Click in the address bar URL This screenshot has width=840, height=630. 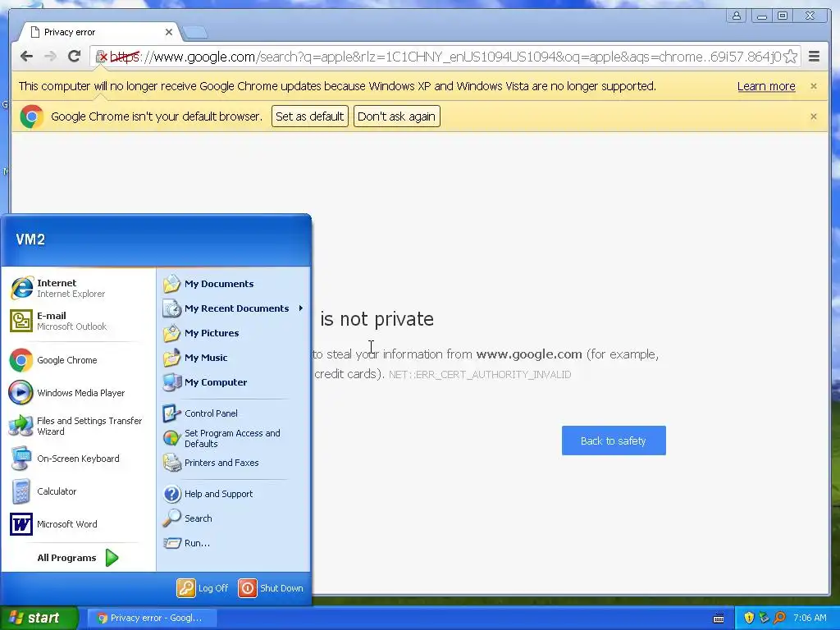[445, 57]
